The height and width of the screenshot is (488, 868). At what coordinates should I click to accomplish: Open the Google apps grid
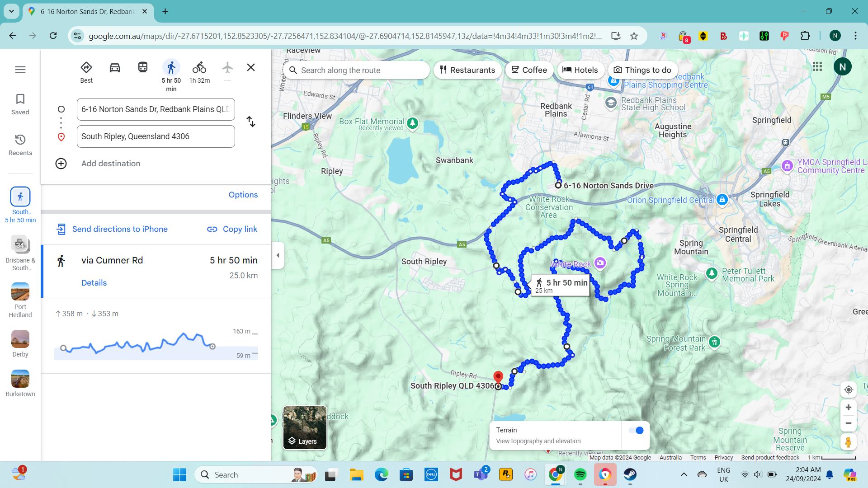[817, 67]
